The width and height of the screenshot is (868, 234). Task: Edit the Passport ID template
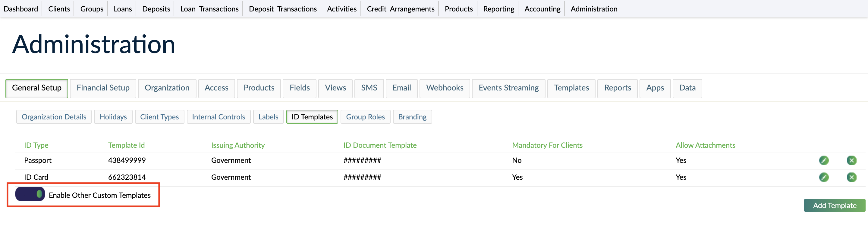point(823,160)
